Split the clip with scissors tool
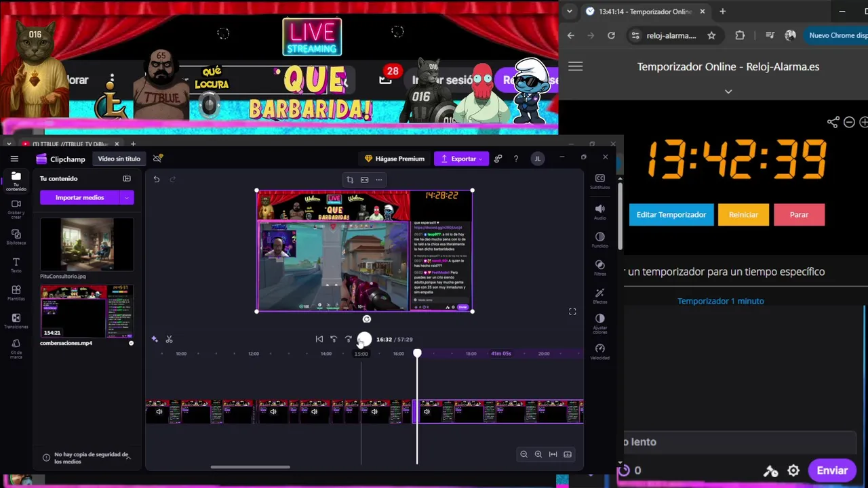The width and height of the screenshot is (868, 488). (170, 339)
